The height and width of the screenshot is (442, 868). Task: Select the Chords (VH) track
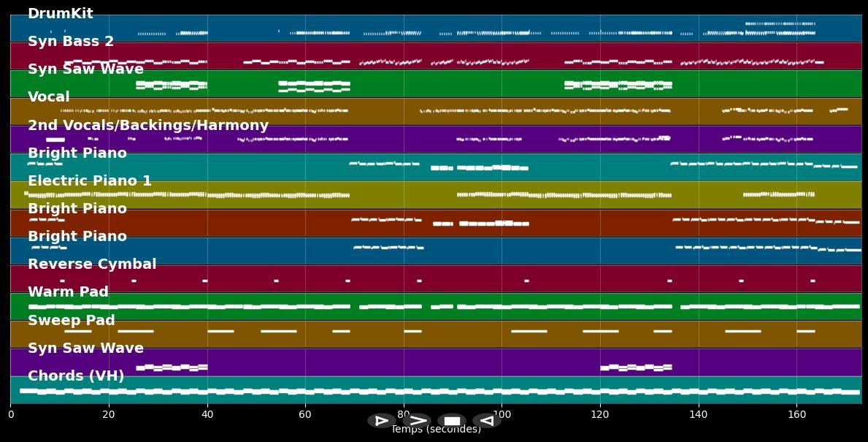coord(436,390)
